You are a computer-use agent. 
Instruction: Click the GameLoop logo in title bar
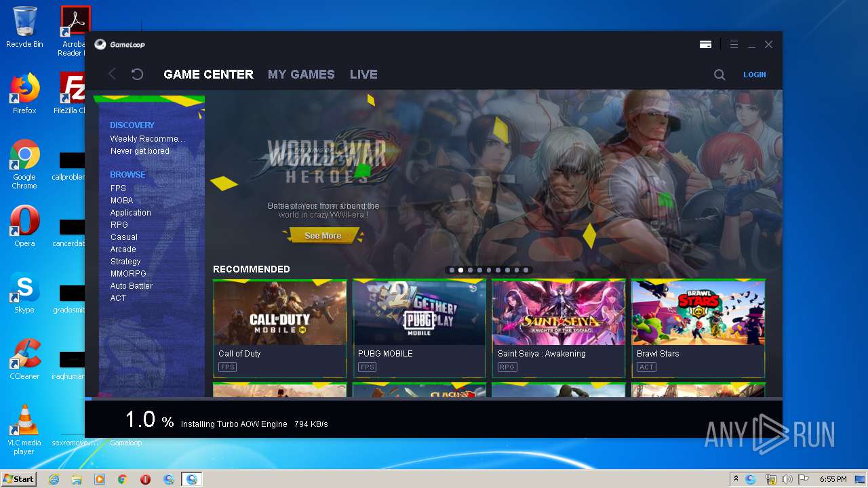coord(119,45)
